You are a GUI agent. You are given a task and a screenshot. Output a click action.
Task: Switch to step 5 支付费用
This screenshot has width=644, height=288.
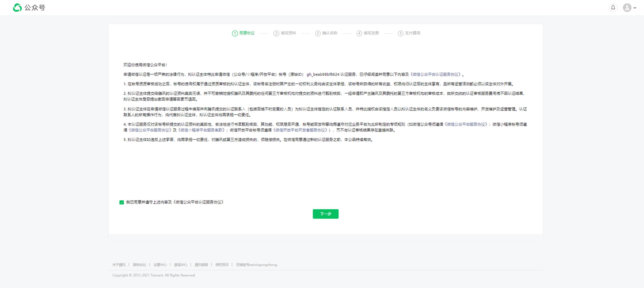pos(409,33)
